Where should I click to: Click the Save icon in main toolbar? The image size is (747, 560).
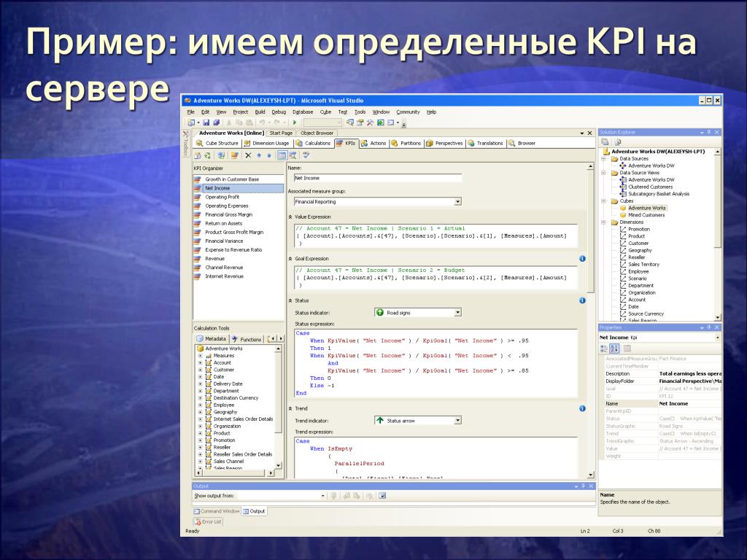pos(206,122)
